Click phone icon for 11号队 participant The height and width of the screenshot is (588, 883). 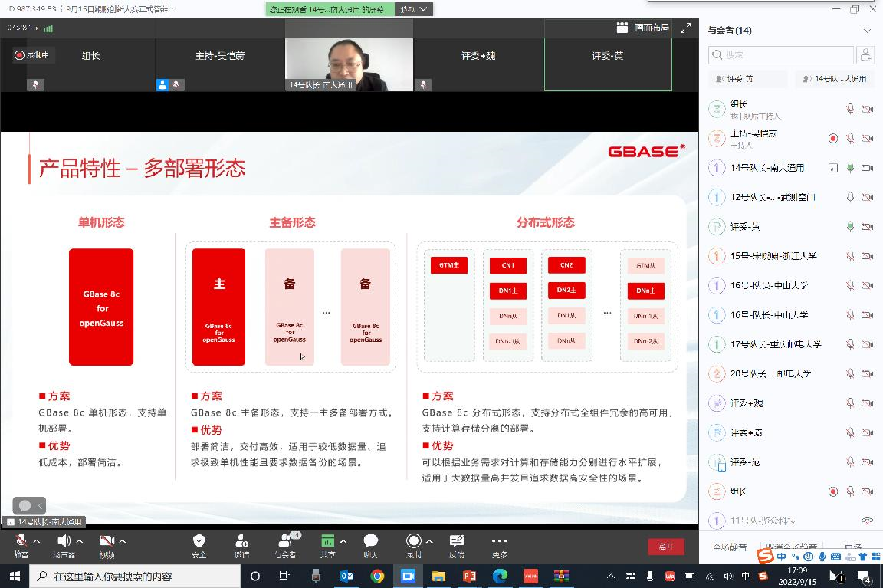[x=868, y=521]
